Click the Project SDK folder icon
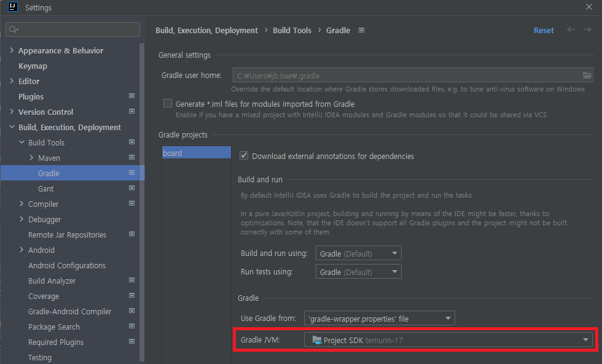The image size is (602, 364). [317, 340]
